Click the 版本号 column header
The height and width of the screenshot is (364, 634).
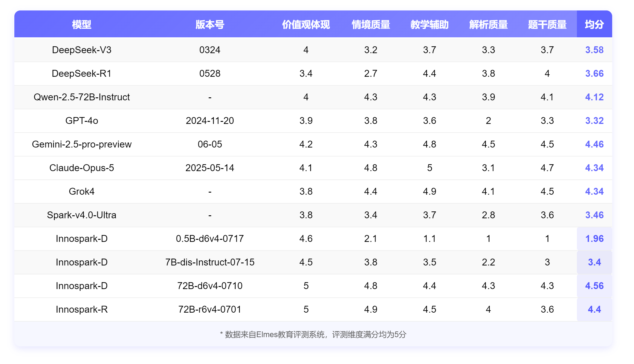point(210,24)
